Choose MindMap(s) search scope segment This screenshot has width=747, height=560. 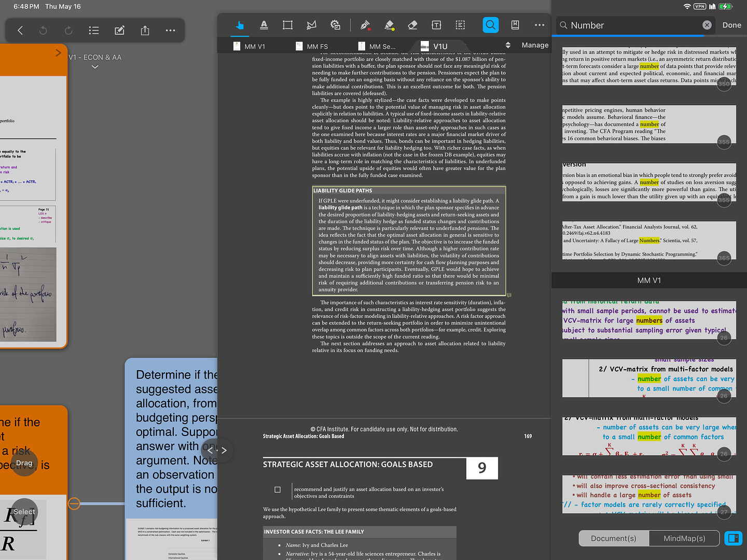coord(684,538)
